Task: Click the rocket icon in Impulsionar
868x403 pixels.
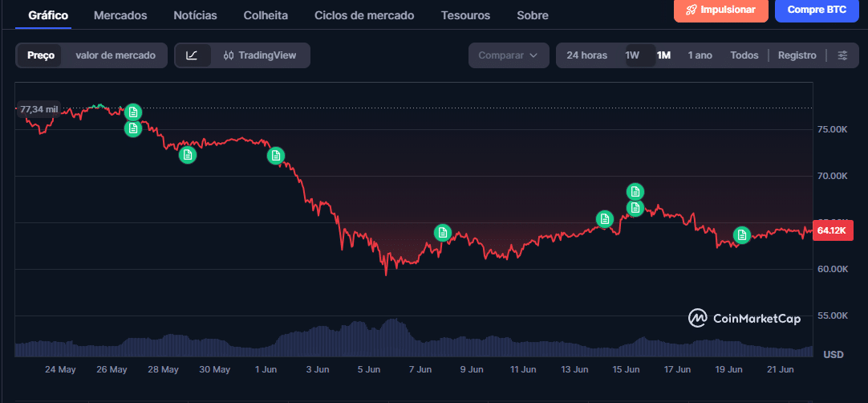Action: tap(692, 10)
